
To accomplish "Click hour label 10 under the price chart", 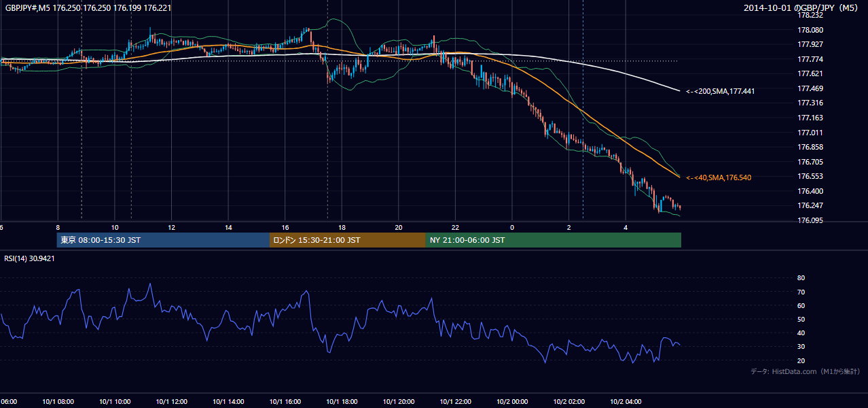I will click(115, 227).
